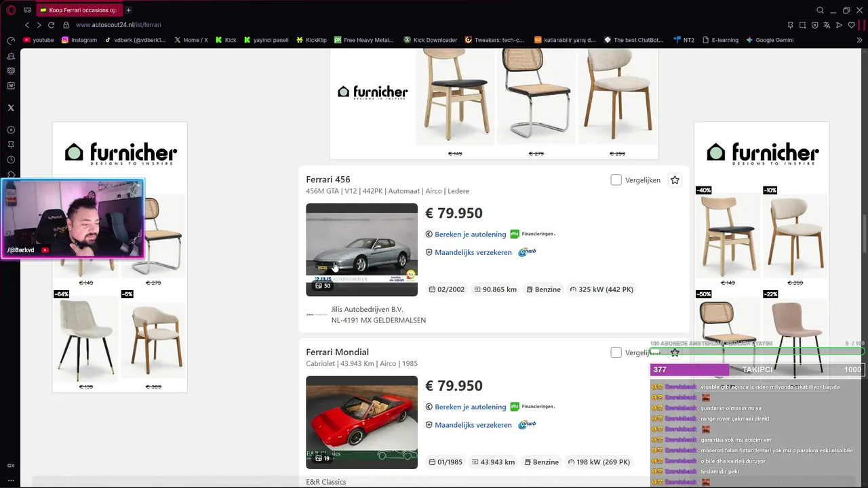Viewport: 868px width, 488px height.
Task: Open the GX control speedometer icon
Action: tap(11, 41)
